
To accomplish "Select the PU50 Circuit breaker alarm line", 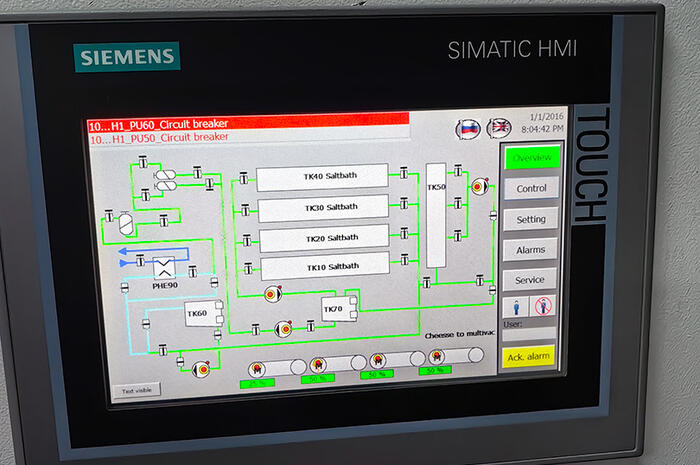I will (x=249, y=137).
